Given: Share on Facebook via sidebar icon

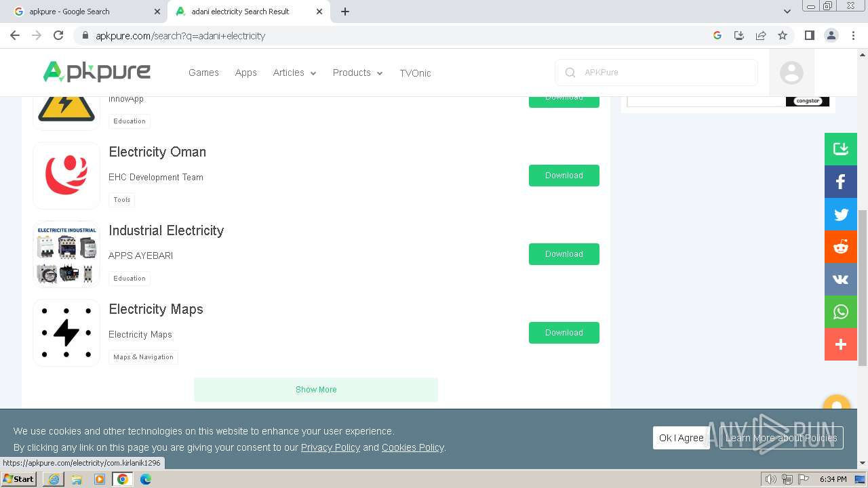Looking at the screenshot, I should click(841, 182).
